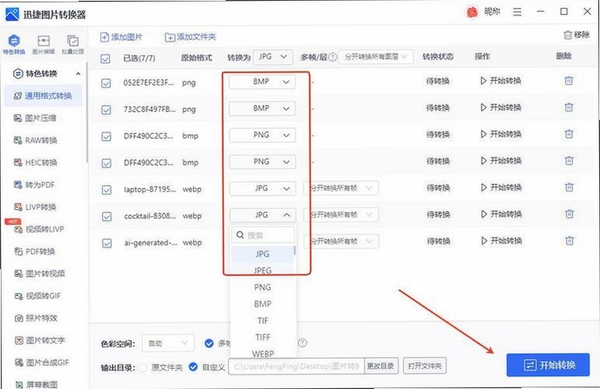The height and width of the screenshot is (389, 600).
Task: Uncheck the 732C8F497FB png file checkbox
Action: tap(106, 110)
